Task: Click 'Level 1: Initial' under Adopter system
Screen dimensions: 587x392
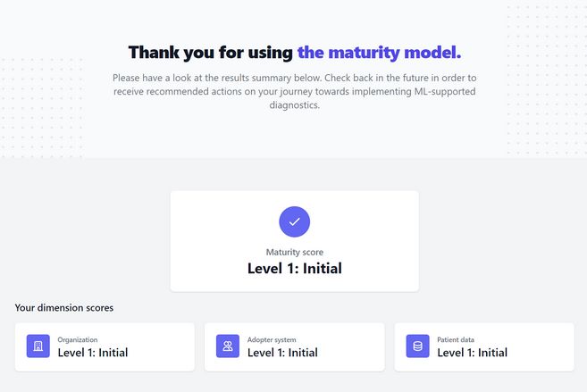Action: pyautogui.click(x=282, y=353)
